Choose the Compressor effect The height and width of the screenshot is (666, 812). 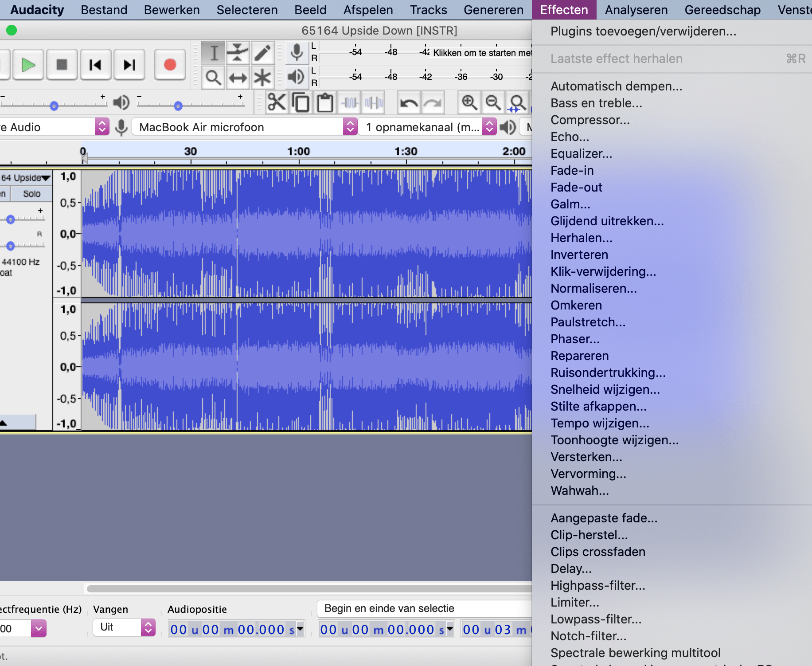coord(672,120)
